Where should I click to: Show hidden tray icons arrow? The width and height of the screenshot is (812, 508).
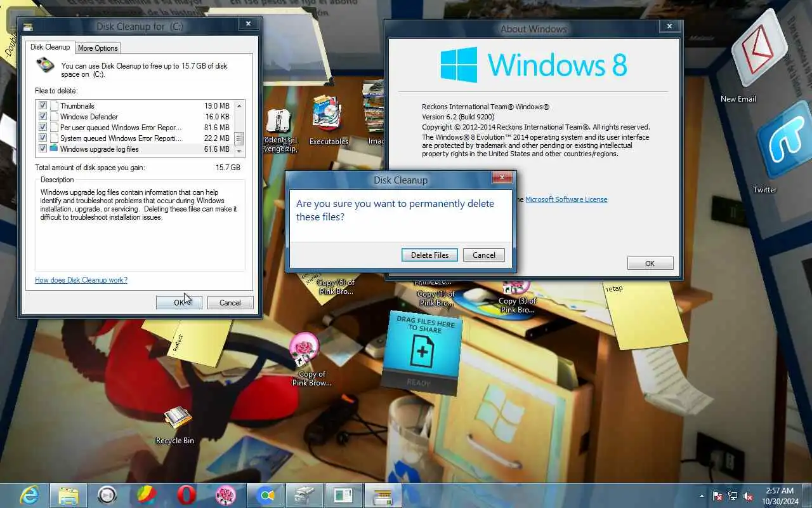point(702,495)
